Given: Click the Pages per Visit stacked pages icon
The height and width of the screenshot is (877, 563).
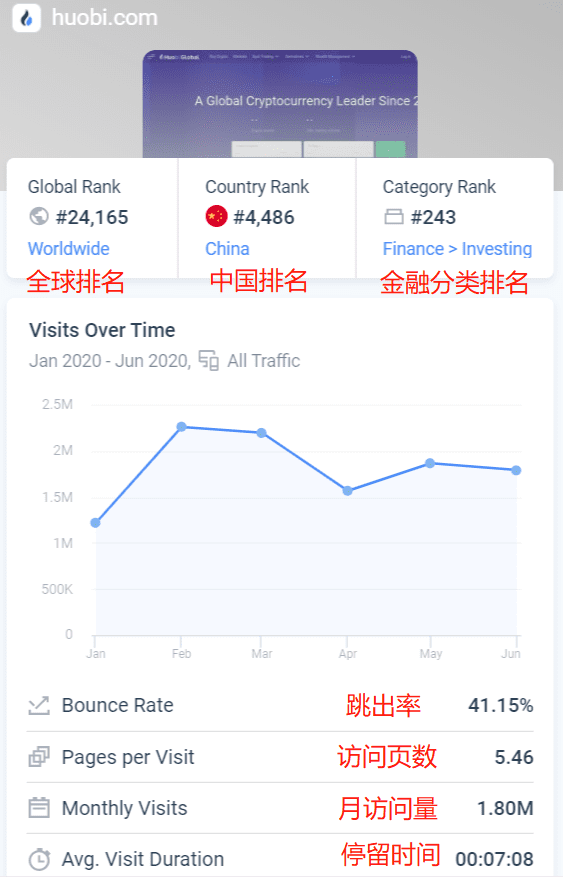Looking at the screenshot, I should (39, 757).
